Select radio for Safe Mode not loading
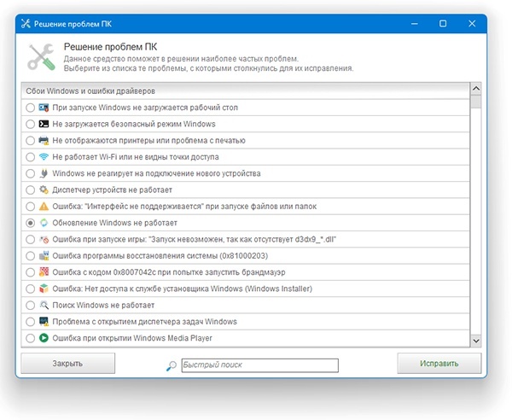Screen dimensions: 512x420 pos(31,125)
